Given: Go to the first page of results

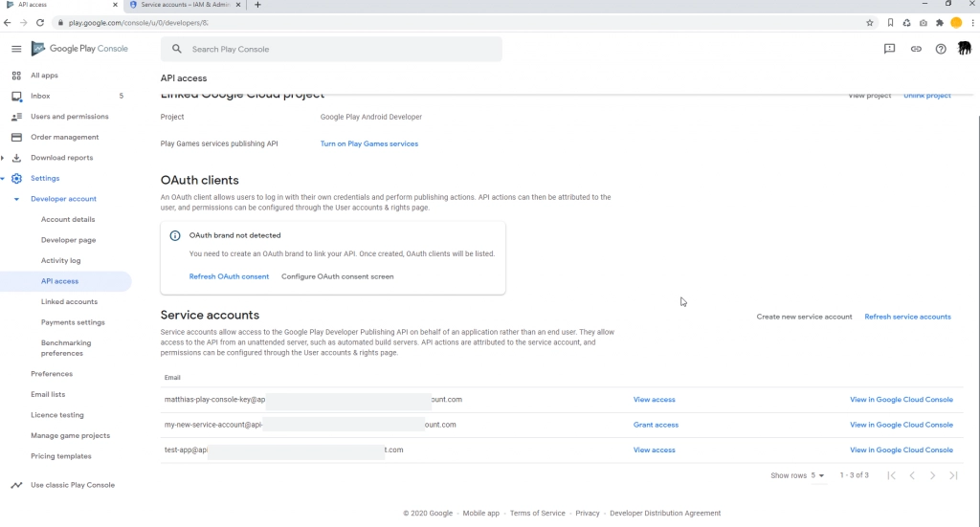Looking at the screenshot, I should coord(892,475).
